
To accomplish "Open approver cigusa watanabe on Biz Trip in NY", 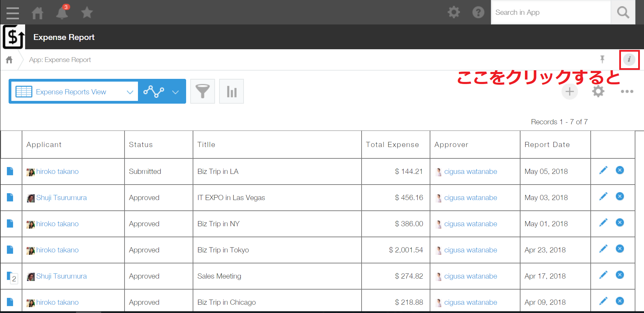I will click(x=470, y=224).
